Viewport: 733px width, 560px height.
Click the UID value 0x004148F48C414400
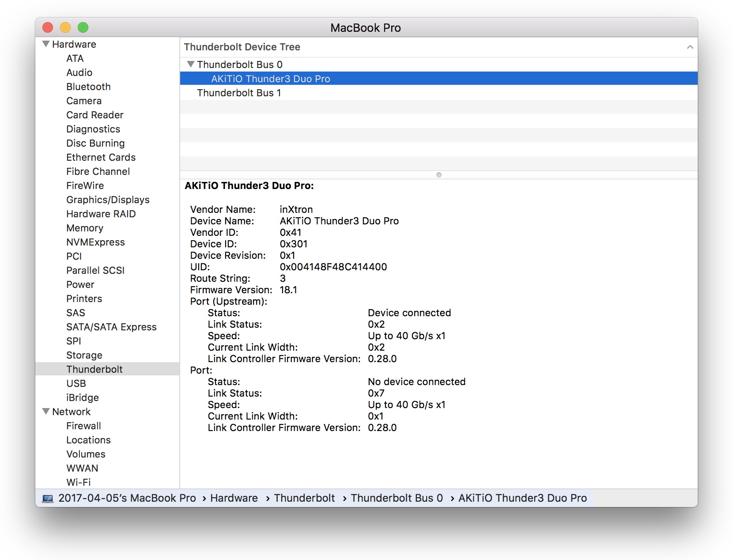[x=333, y=267]
